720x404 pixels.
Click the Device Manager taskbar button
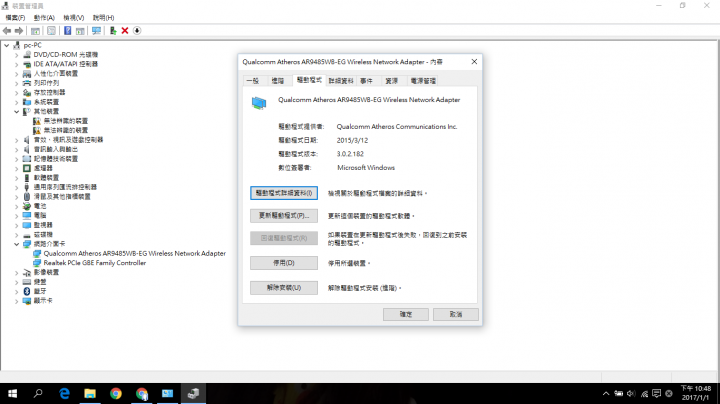pyautogui.click(x=193, y=393)
